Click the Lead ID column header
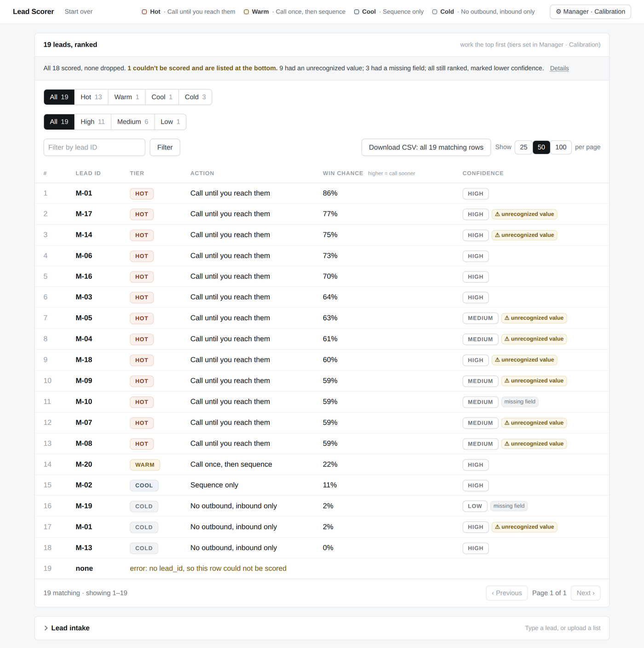644x648 pixels. coord(88,173)
